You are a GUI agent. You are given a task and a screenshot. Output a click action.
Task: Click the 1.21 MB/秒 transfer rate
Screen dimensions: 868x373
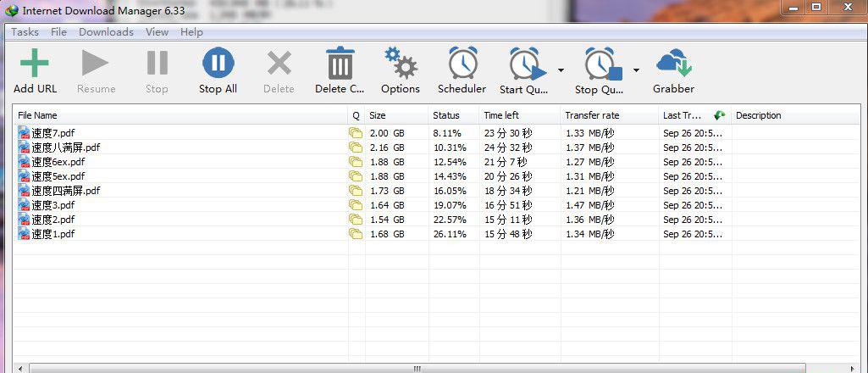(x=590, y=191)
